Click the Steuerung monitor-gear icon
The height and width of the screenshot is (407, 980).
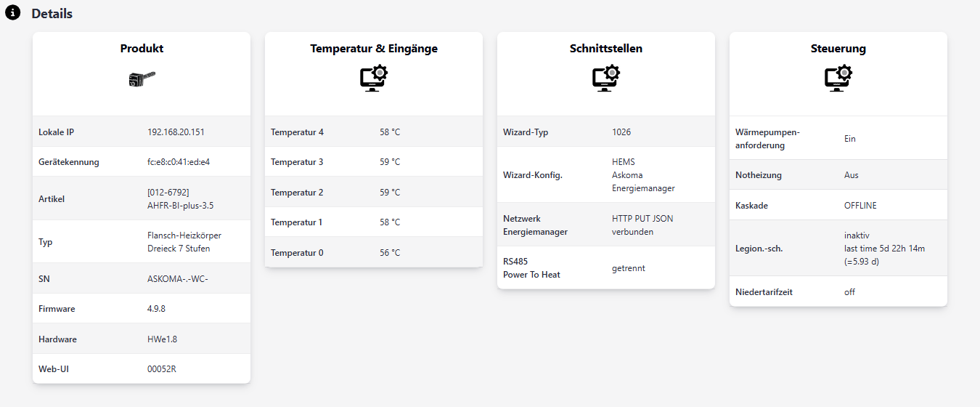point(838,78)
